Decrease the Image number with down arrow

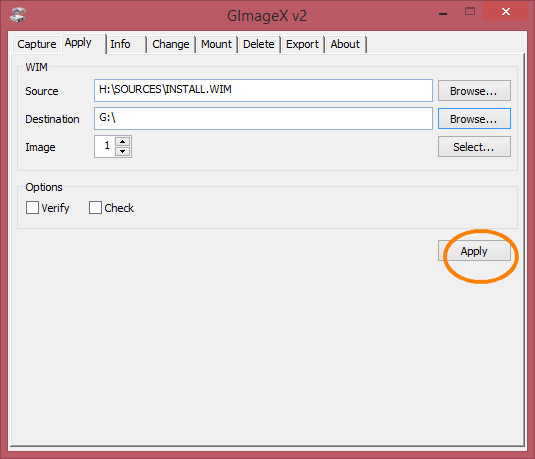[x=122, y=151]
